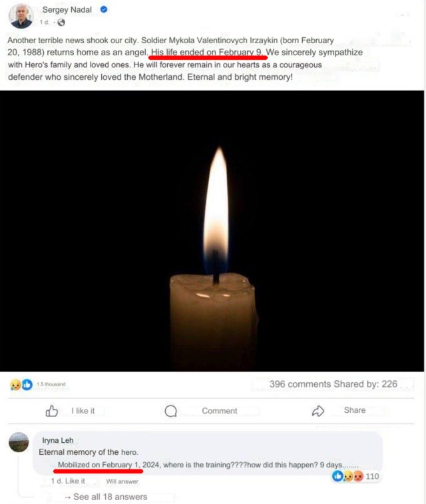Click the sad reaction emoji under the photo
426x504 pixels.
coord(15,384)
